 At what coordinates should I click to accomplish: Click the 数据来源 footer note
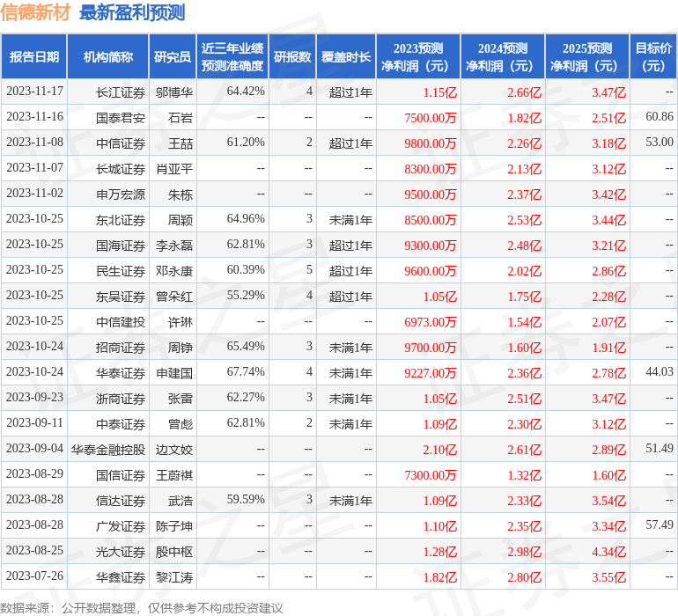142,608
